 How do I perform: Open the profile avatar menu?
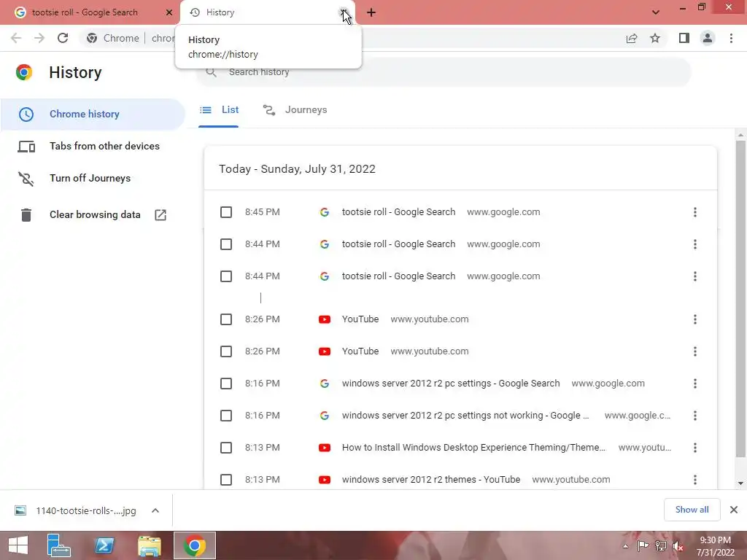(x=708, y=38)
